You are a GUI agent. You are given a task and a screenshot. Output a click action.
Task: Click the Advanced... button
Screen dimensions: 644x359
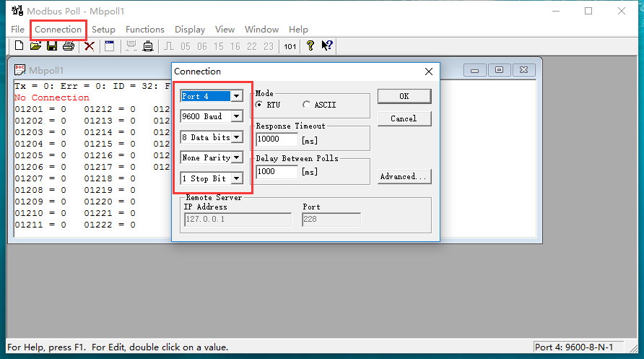pos(404,177)
